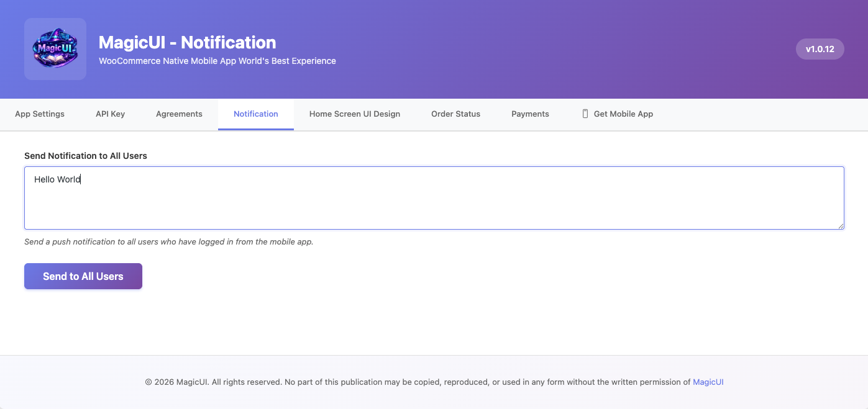Select the Notification tab
Image resolution: width=868 pixels, height=409 pixels.
click(x=255, y=114)
